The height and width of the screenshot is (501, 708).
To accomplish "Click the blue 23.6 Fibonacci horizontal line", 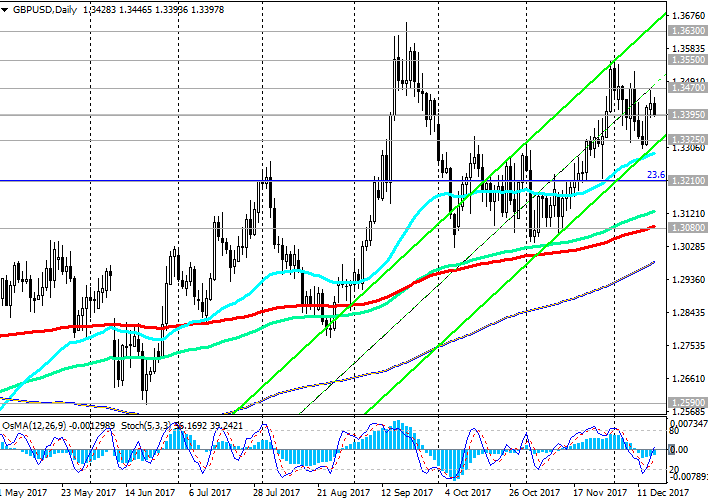I will pos(333,181).
